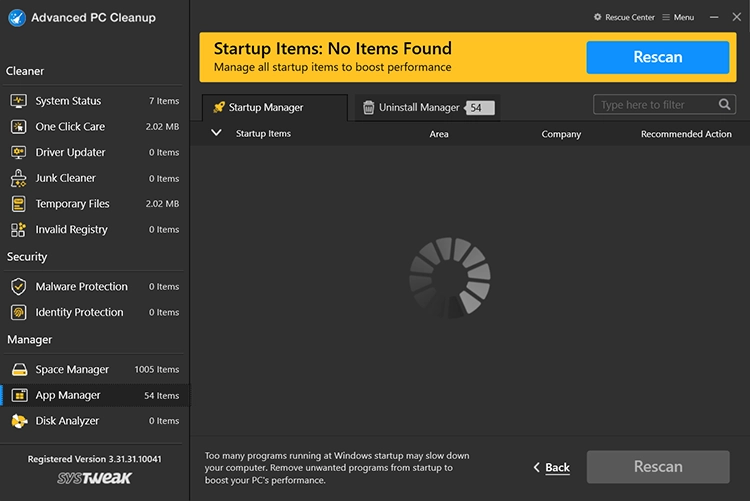
Task: Click the search magnifier icon in filter box
Action: tap(725, 105)
